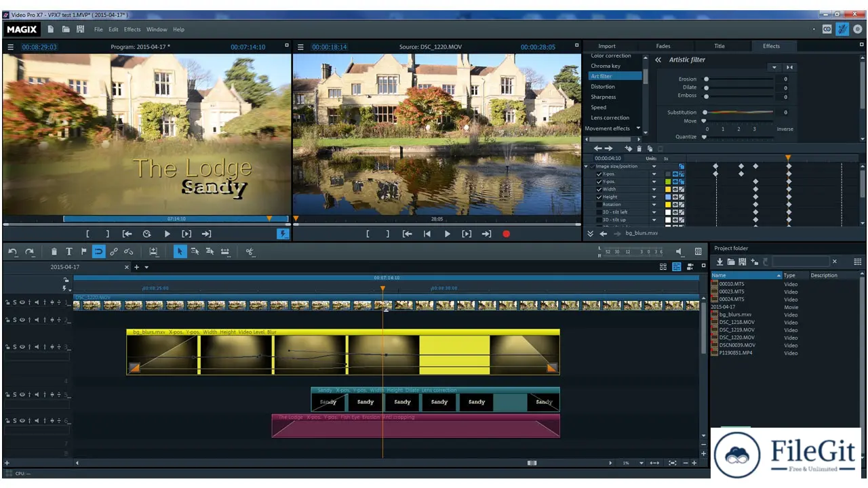Switch to the Title tab in Media Pool
868x488 pixels.
(x=719, y=46)
